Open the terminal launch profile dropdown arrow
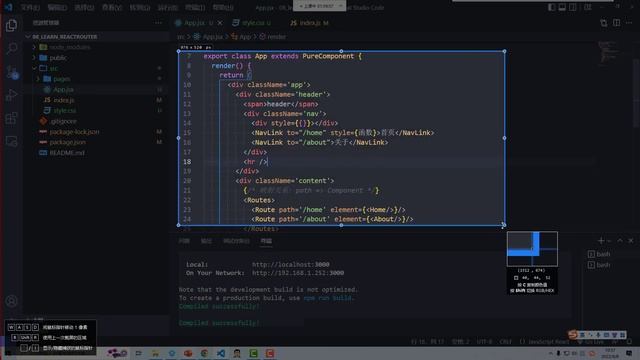 click(609, 241)
